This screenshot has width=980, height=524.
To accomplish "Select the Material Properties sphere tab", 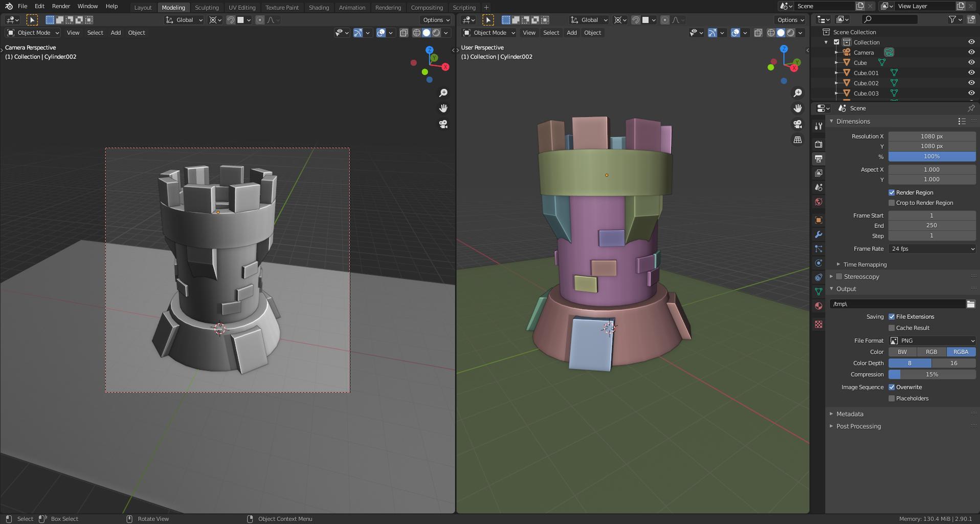I will tap(818, 305).
